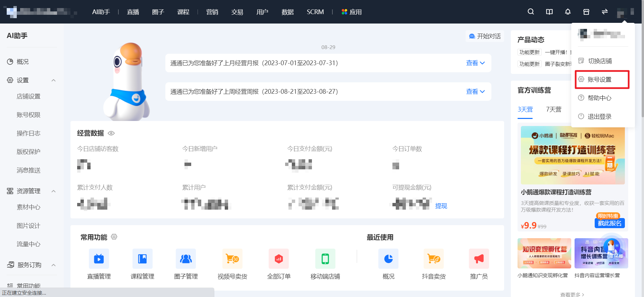Click the switch arrows icon in header
This screenshot has height=297, width=644.
tap(604, 12)
